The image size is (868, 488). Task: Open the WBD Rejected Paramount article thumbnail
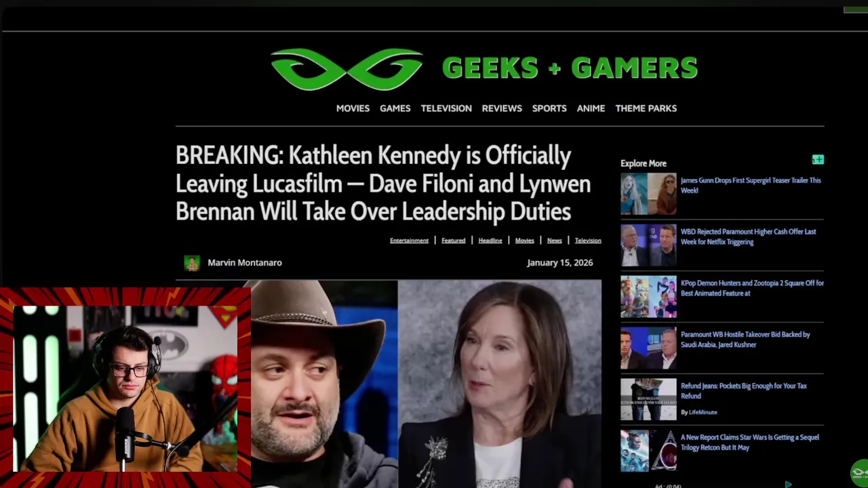(x=648, y=245)
